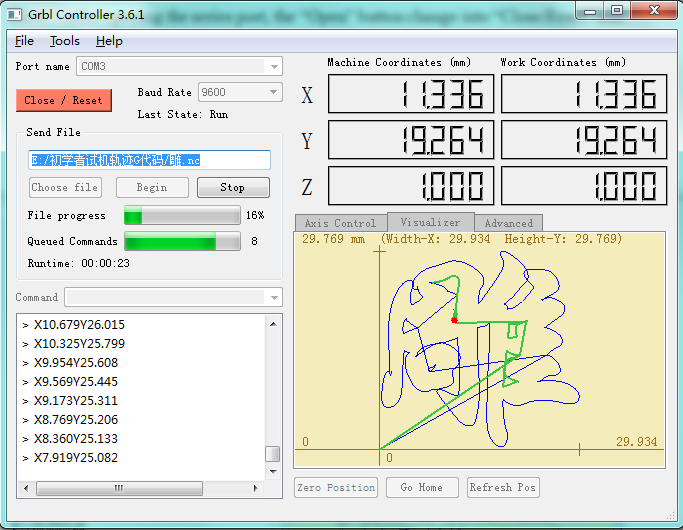Click the window resize grip at bottom corner
Image resolution: width=683 pixels, height=530 pixels.
pos(670,516)
